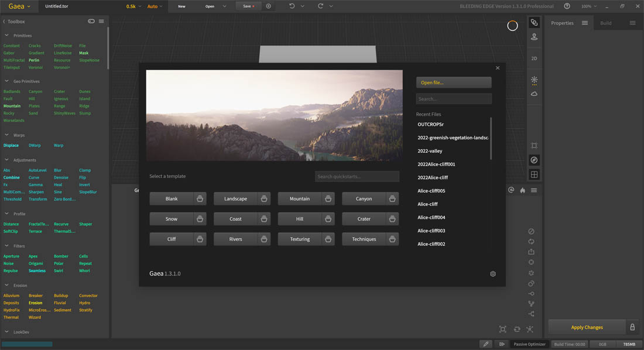The image size is (644, 350).
Task: Click the compass icon in viewport toolbar
Action: 534,160
